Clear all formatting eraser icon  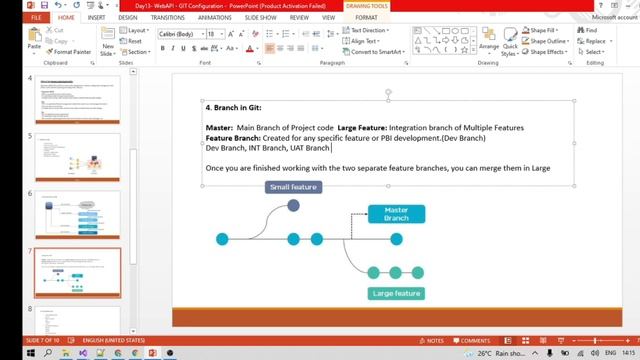256,34
